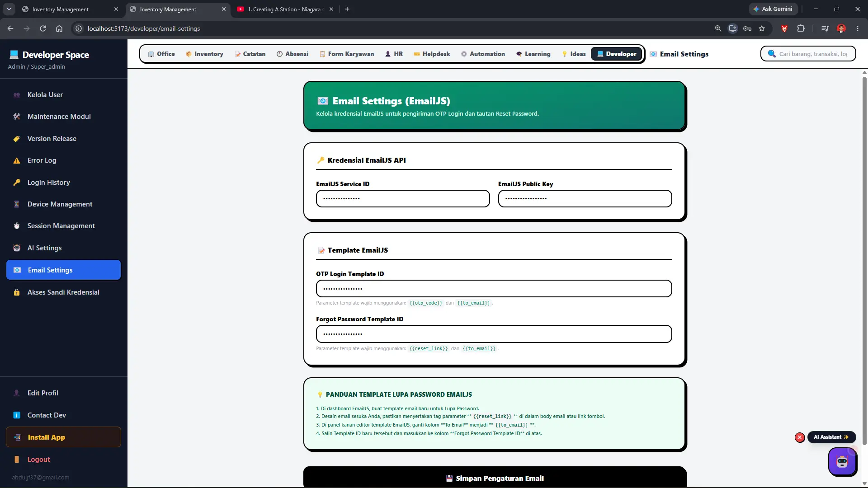Switch to the Inventory tab
The width and height of the screenshot is (868, 488).
204,54
